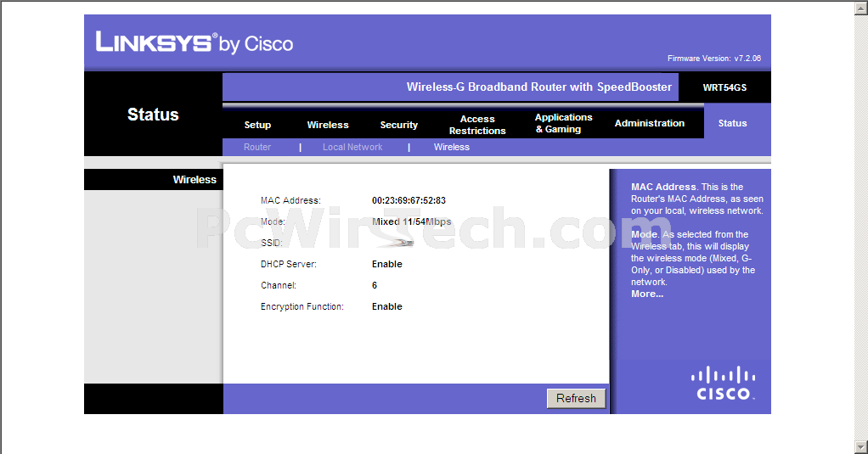Open the Local Network sub-tab
Viewport: 868px width, 454px height.
click(352, 147)
